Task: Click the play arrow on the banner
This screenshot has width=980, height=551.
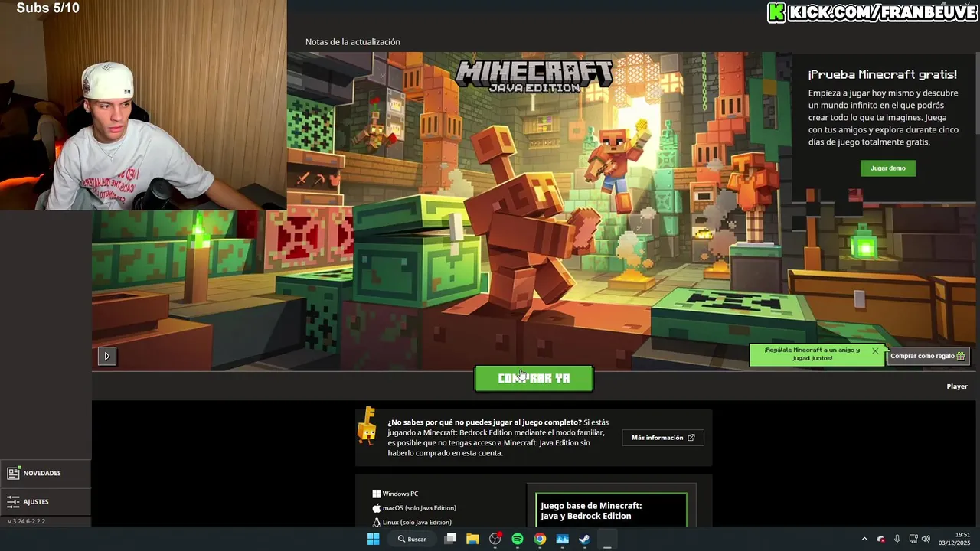Action: point(106,356)
